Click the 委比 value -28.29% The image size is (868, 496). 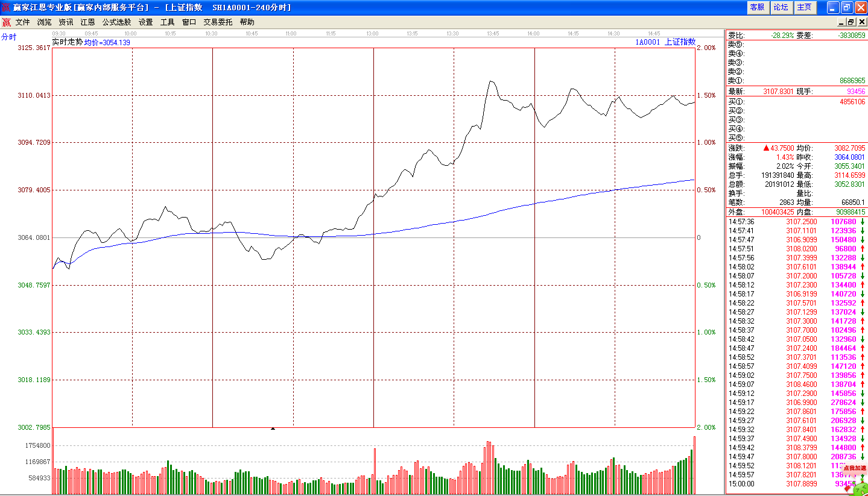click(x=782, y=36)
